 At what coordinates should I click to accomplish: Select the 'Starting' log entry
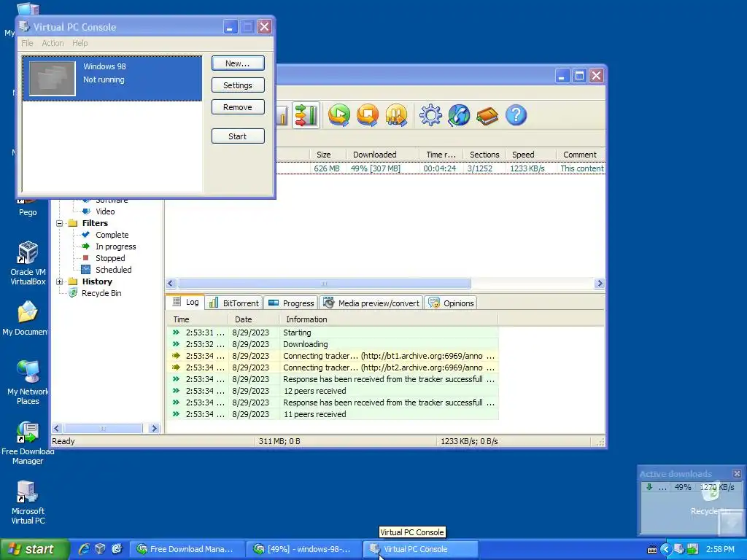(332, 332)
